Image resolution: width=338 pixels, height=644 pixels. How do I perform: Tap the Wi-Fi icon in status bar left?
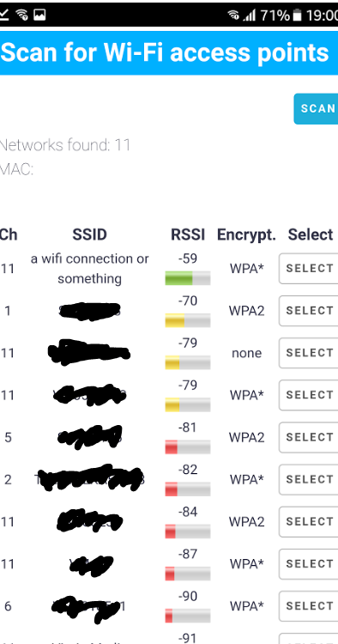(21, 15)
